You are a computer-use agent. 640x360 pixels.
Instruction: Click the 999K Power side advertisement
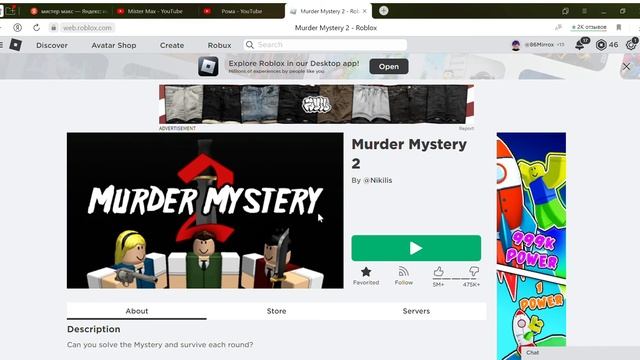pyautogui.click(x=531, y=246)
